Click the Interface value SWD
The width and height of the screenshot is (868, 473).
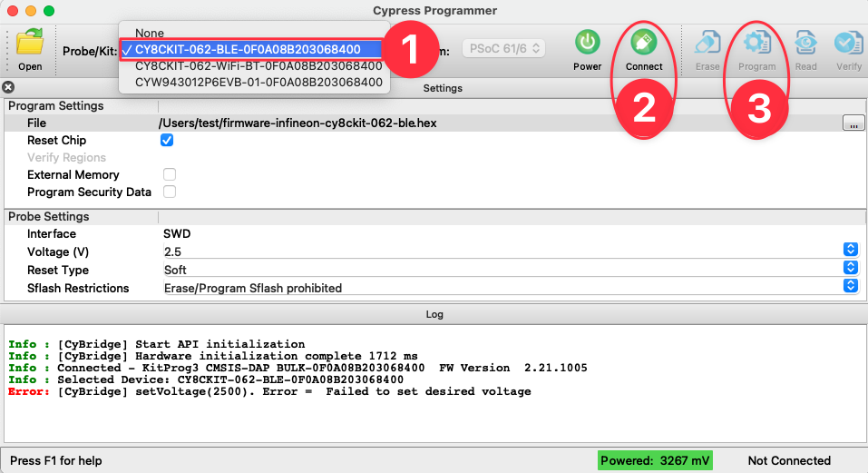(x=177, y=233)
